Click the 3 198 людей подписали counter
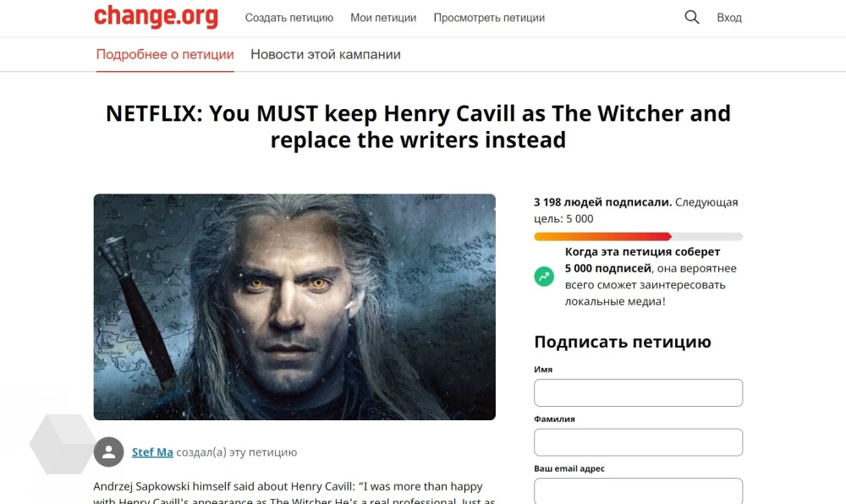 coord(602,202)
